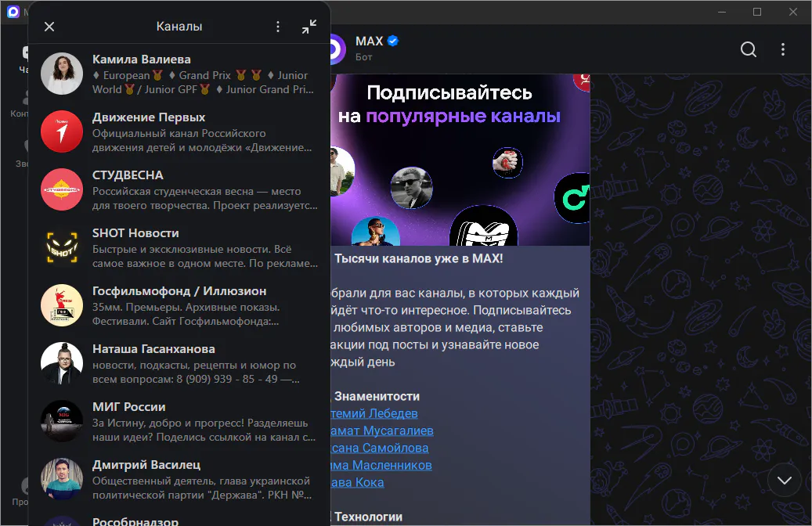The image size is (812, 526).
Task: Select the СТУДВЕСНА channel
Action: [179, 189]
